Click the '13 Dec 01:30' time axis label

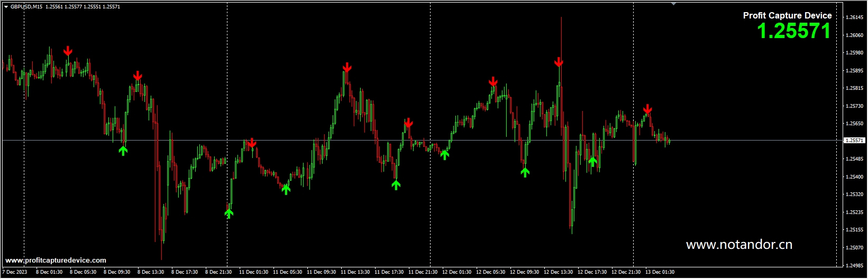[x=660, y=272]
